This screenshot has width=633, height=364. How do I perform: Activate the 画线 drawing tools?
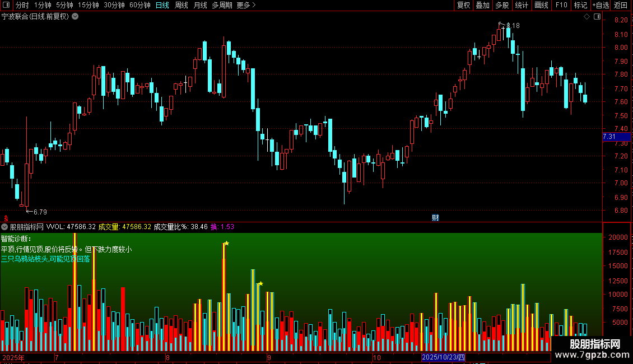(x=541, y=5)
